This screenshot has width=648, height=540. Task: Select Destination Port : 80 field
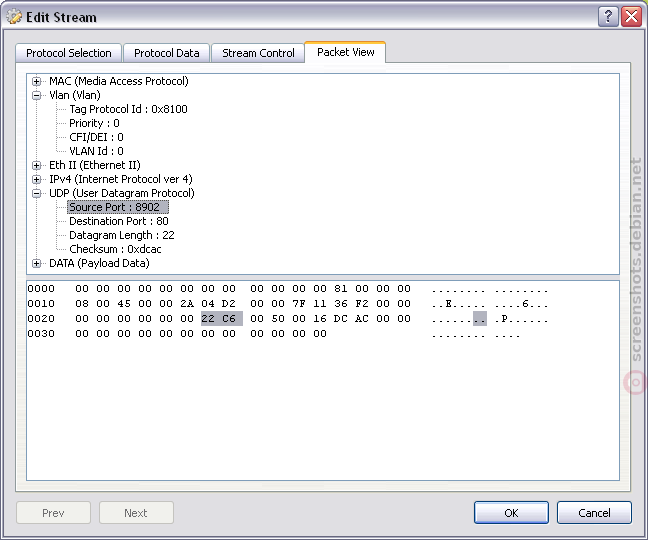(119, 221)
